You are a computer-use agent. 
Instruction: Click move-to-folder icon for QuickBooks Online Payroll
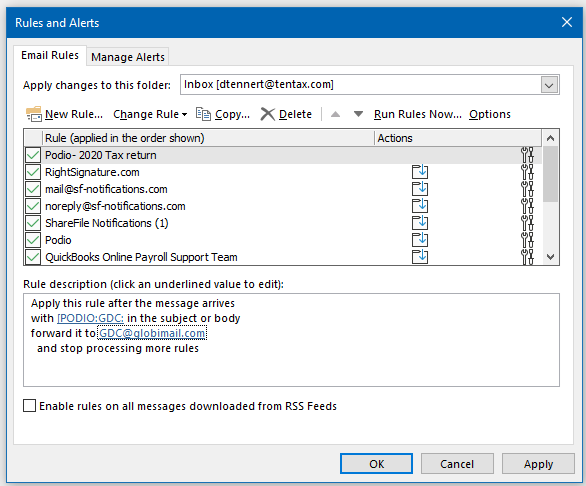[420, 257]
